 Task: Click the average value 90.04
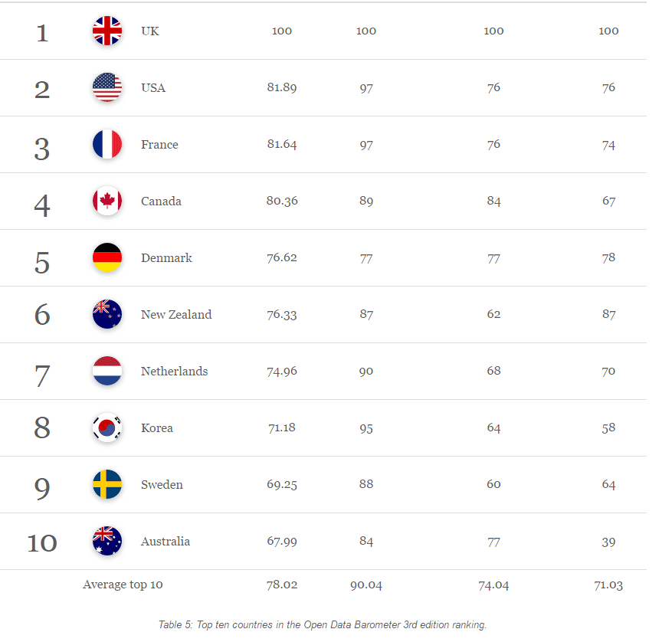tap(366, 585)
